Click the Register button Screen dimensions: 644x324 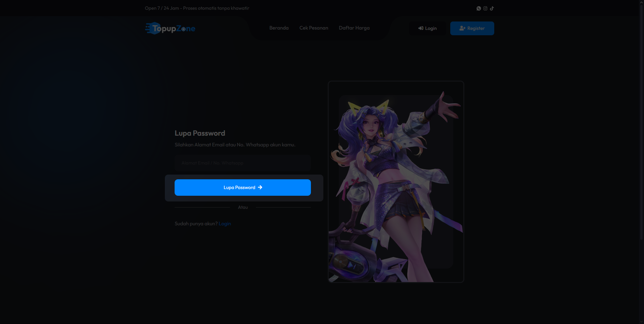pyautogui.click(x=472, y=28)
